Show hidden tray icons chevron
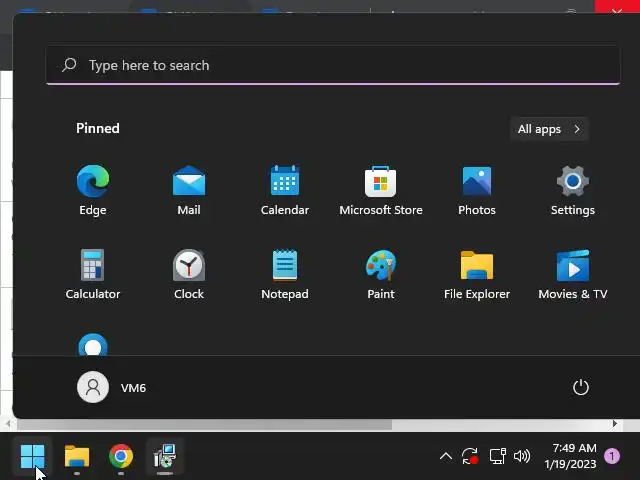The width and height of the screenshot is (640, 480). tap(446, 456)
